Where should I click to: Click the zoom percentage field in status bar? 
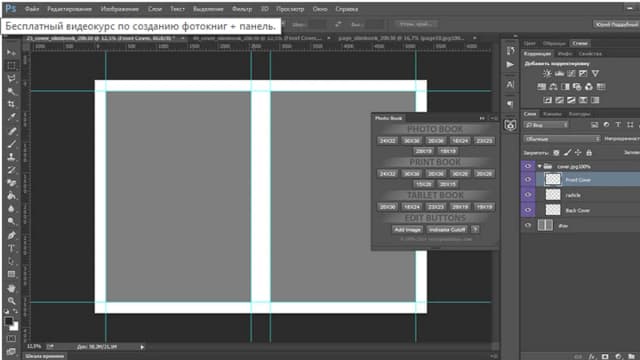(34, 347)
